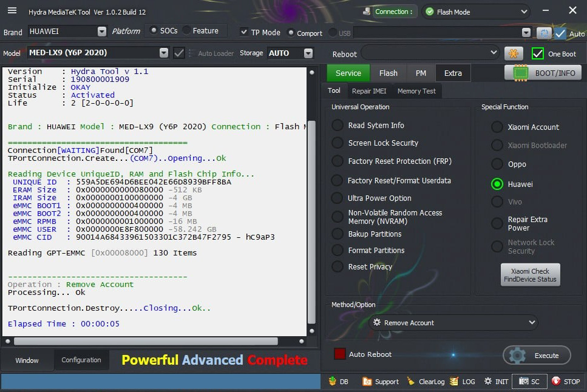Click Xiaomi Check FindDevice Status button
This screenshot has width=587, height=392.
pos(530,275)
